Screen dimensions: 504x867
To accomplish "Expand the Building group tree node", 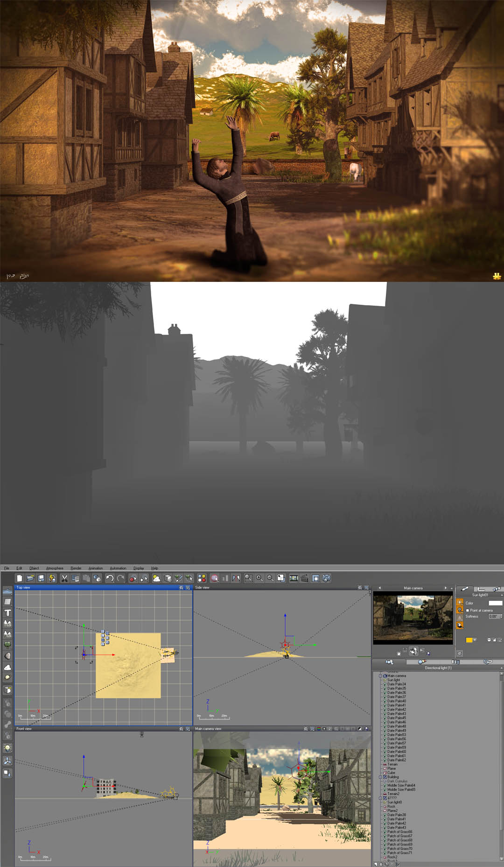I will coord(380,777).
